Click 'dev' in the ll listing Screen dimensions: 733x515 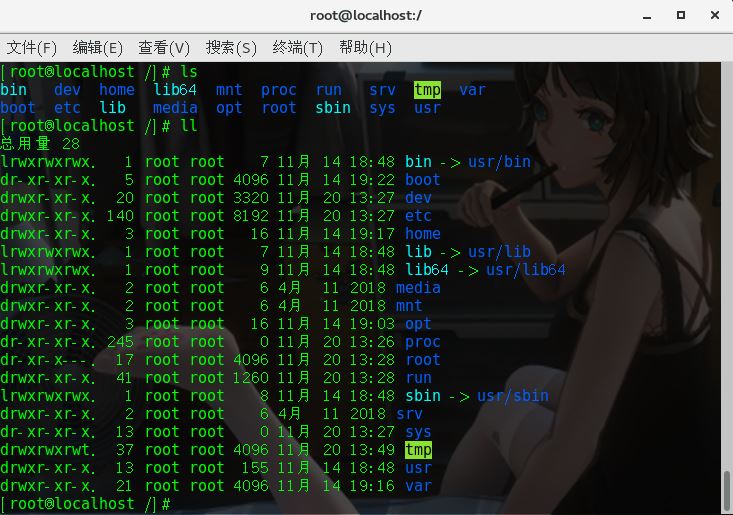click(x=418, y=198)
